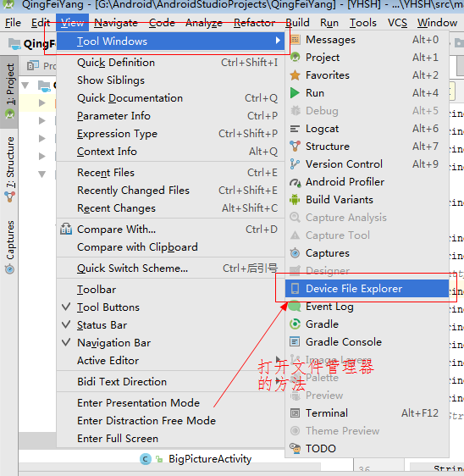This screenshot has width=464, height=476.
Task: Choose Quick Definition
Action: 170,63
